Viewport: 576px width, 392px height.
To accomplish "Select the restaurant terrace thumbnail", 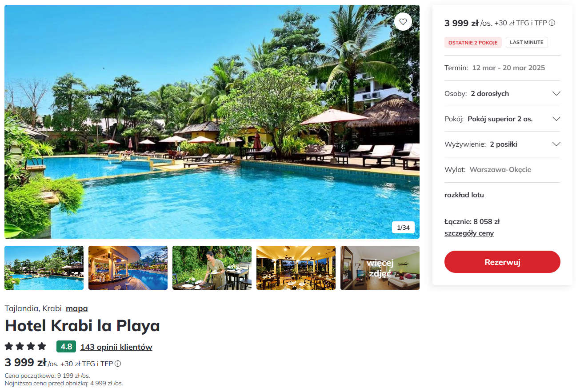I will pos(296,268).
